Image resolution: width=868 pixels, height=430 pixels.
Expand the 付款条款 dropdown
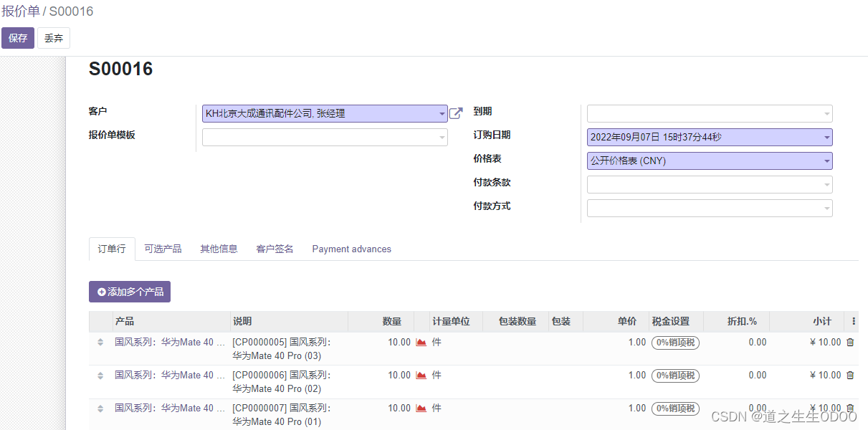tap(824, 184)
